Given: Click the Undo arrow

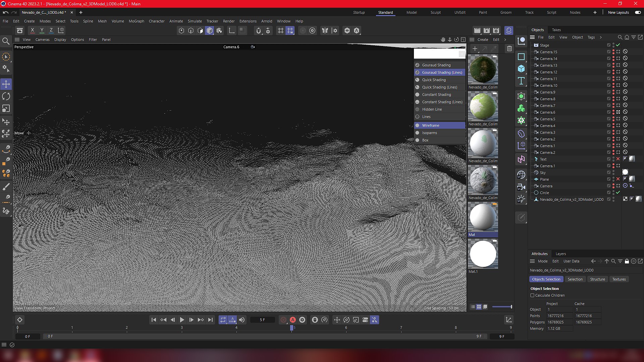Looking at the screenshot, I should tap(6, 12).
